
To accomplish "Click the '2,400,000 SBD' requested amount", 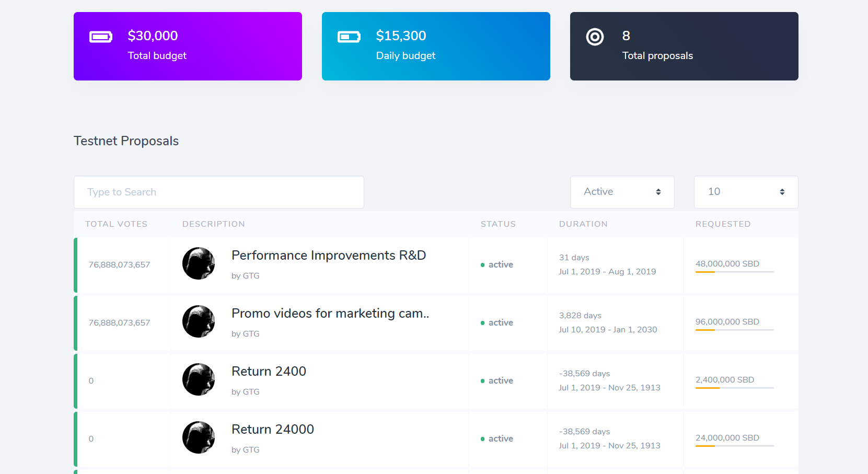I will coord(725,379).
